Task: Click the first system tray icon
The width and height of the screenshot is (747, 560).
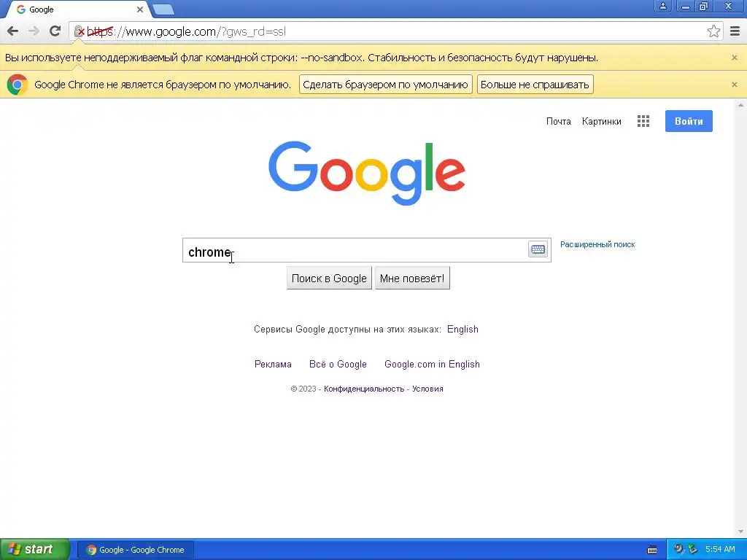Action: pyautogui.click(x=678, y=550)
